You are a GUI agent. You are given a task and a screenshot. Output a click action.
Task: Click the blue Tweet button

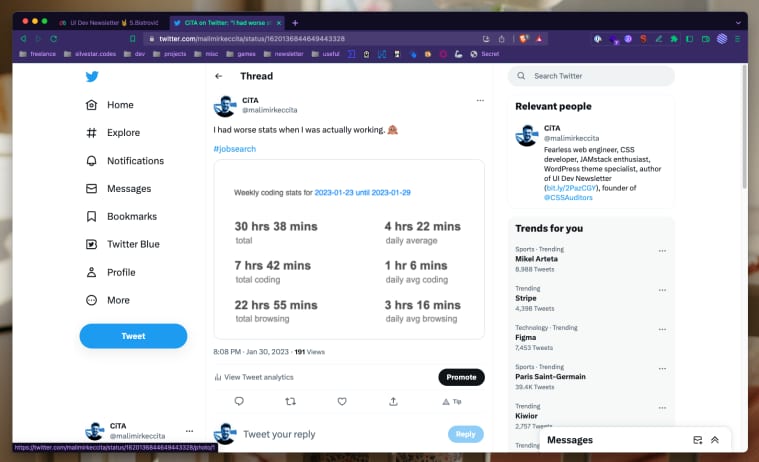click(x=133, y=336)
